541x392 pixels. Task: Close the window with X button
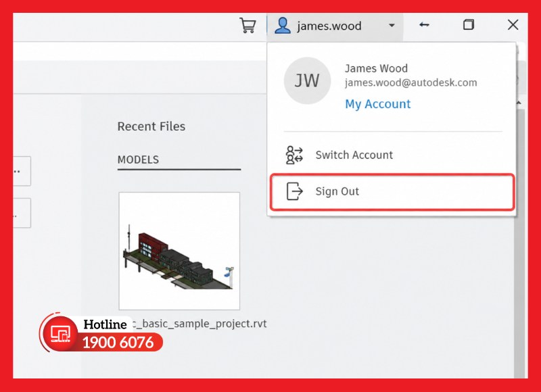[x=513, y=25]
